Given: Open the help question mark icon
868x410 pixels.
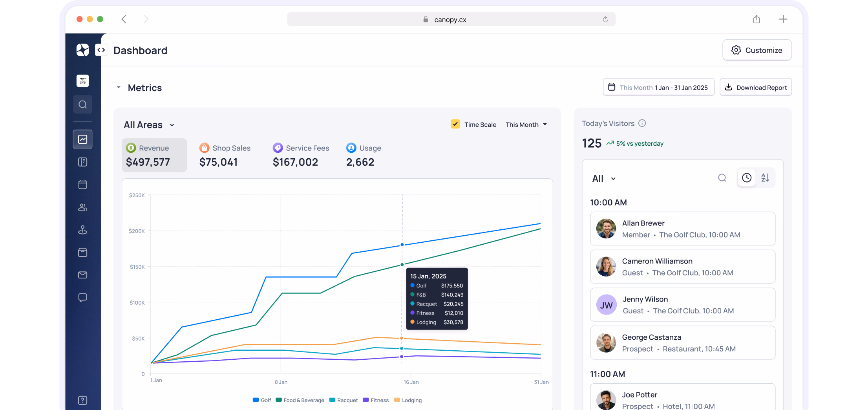Looking at the screenshot, I should pos(82,400).
